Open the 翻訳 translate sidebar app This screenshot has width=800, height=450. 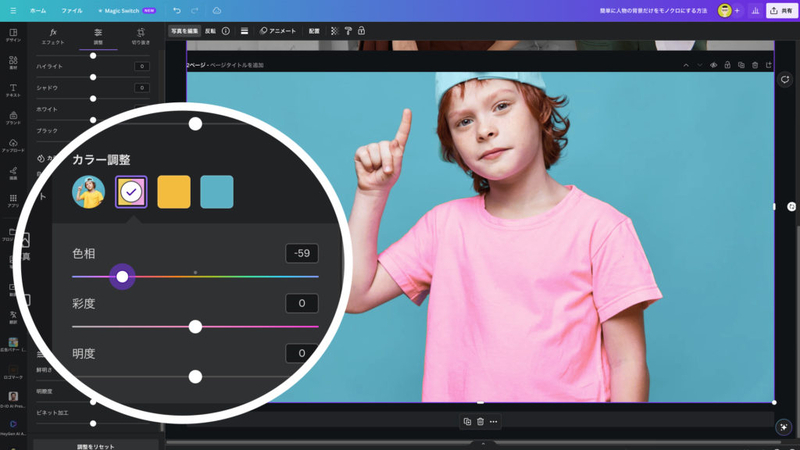coord(13,317)
